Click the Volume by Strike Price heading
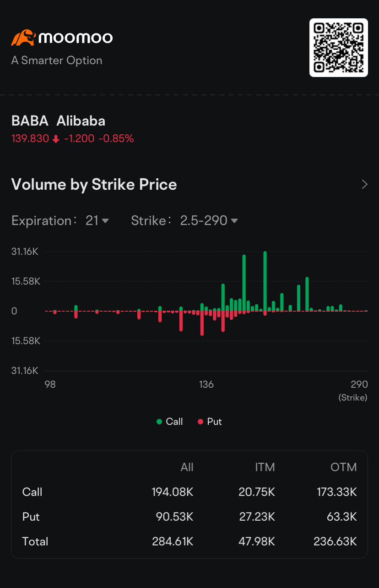The width and height of the screenshot is (379, 588). point(94,184)
